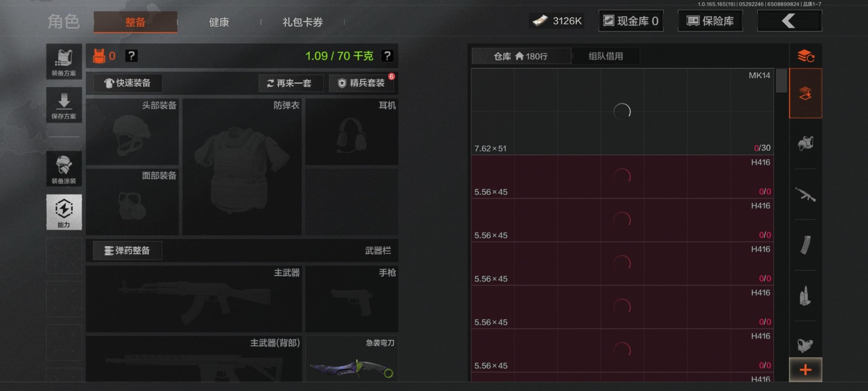Click the 保存方案 save icon
The height and width of the screenshot is (391, 868).
pos(64,105)
